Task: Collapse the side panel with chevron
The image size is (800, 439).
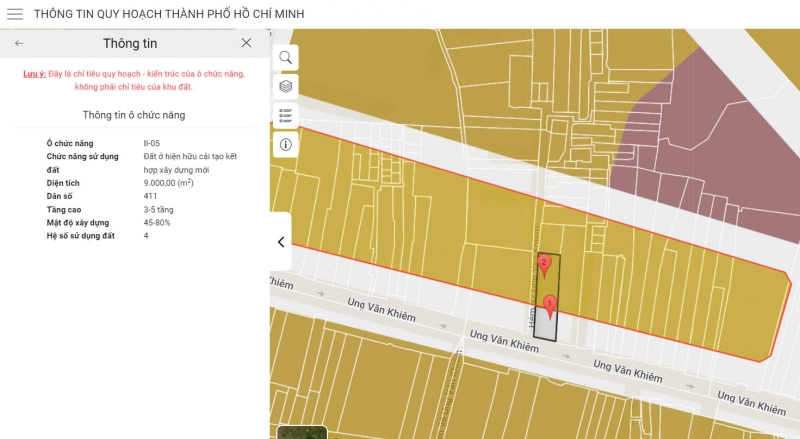Action: coord(281,242)
